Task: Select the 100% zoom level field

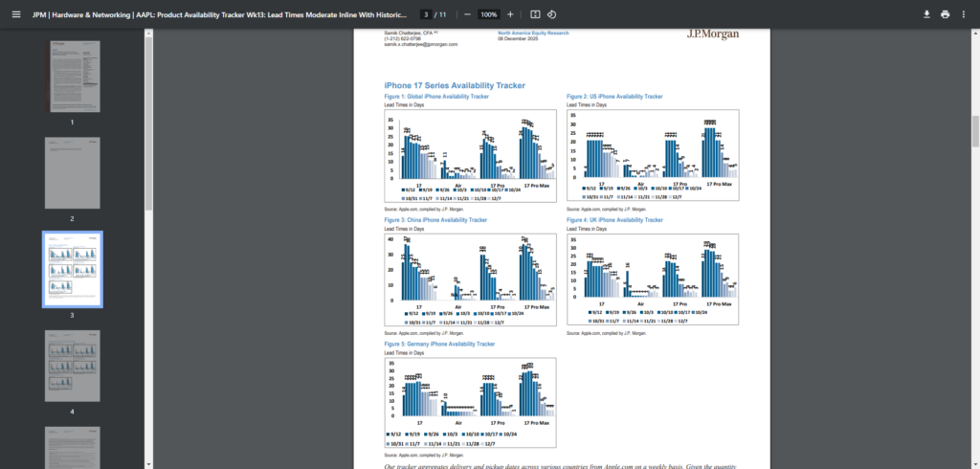Action: [488, 14]
